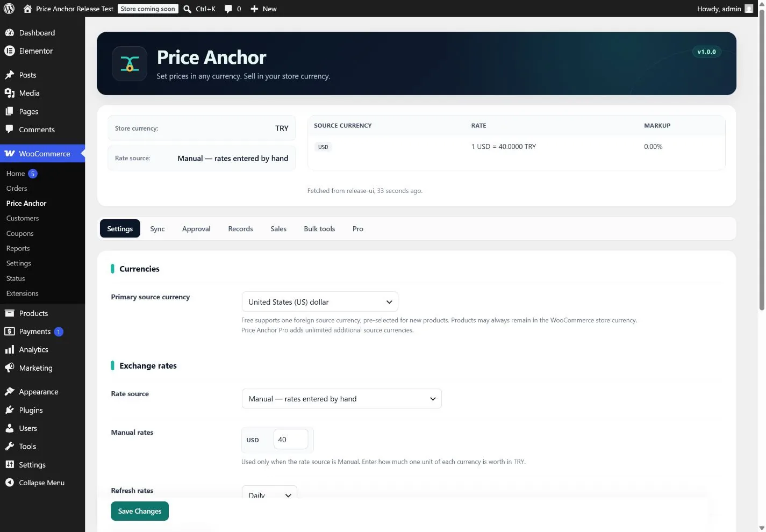Click the site home icon

coord(27,9)
